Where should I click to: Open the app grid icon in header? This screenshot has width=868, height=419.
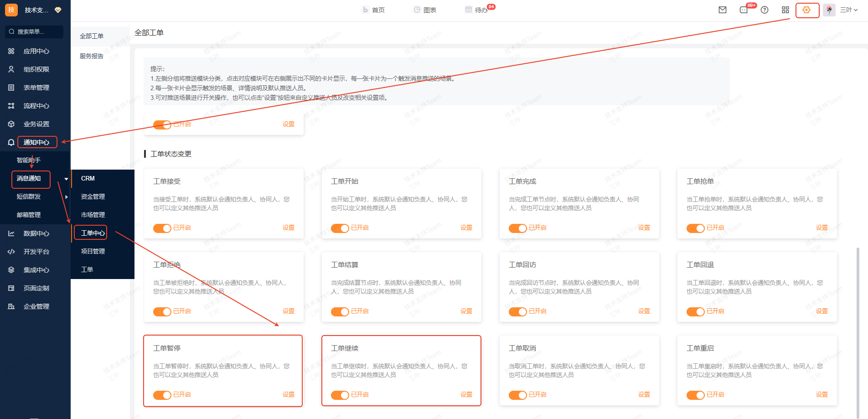785,10
